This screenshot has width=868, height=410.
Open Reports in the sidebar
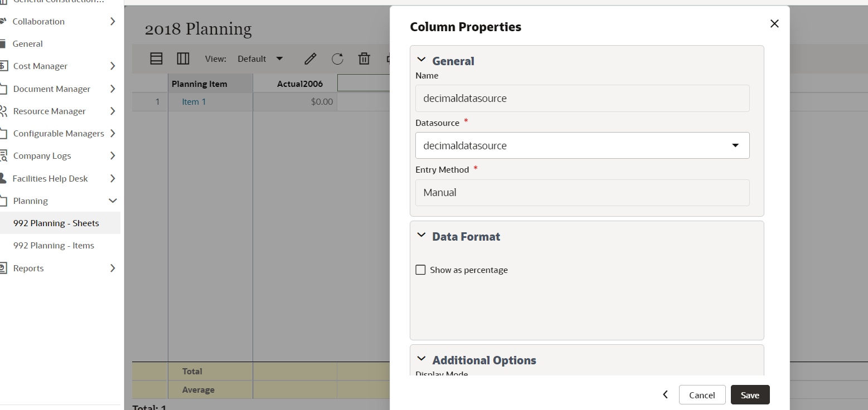[x=28, y=268]
